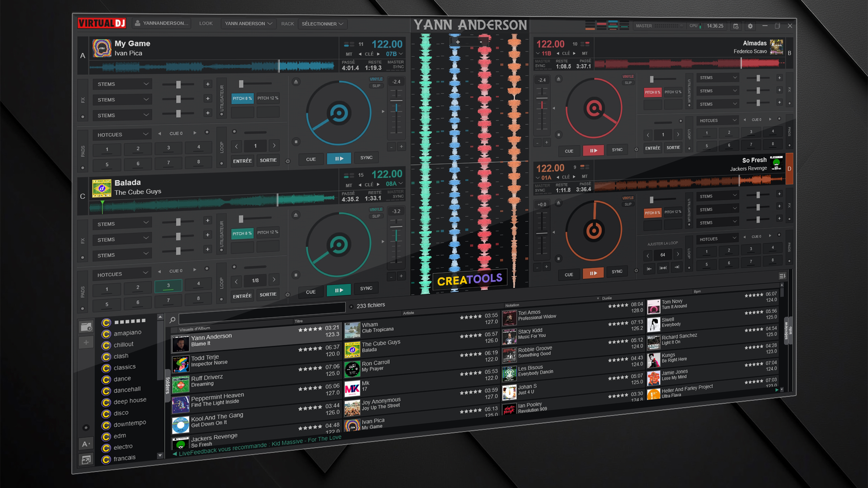Open the vertical folders tab in browser
868x488 pixels.
point(168,385)
